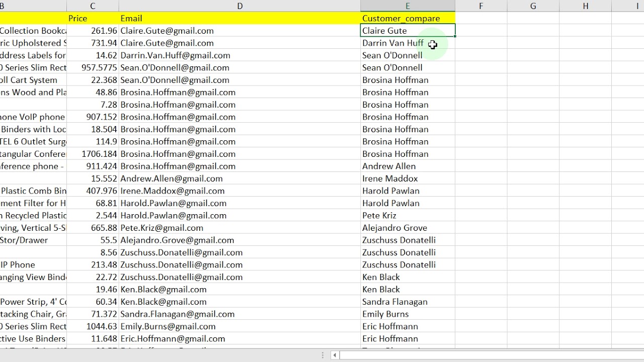644x362 pixels.
Task: Select column E header
Action: 408,6
